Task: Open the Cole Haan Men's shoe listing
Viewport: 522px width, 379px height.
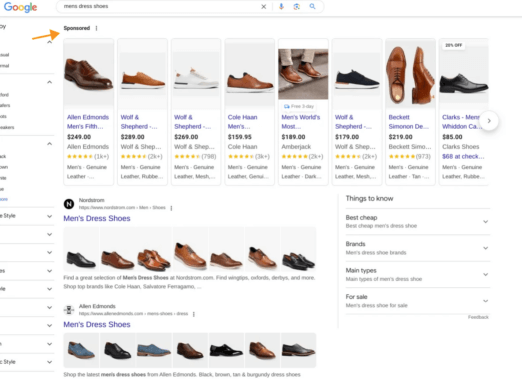Action: 242,122
